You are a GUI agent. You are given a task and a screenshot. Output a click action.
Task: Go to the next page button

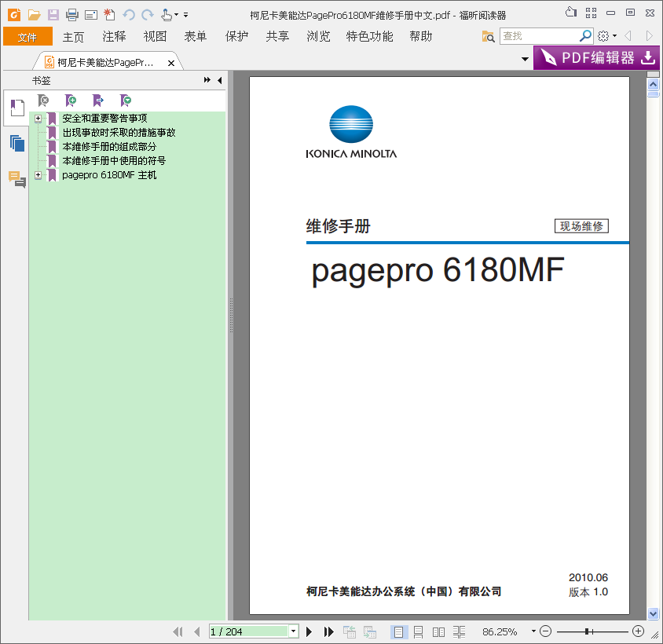pos(309,631)
